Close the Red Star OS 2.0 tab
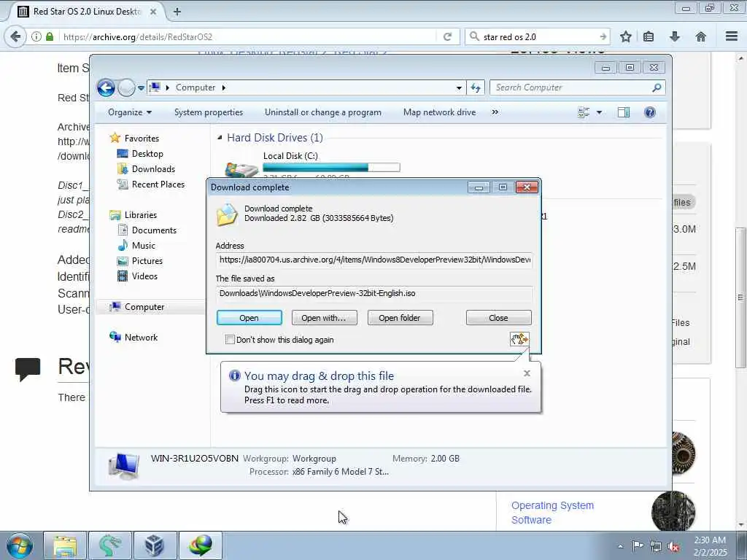This screenshot has width=747, height=560. pyautogui.click(x=153, y=12)
